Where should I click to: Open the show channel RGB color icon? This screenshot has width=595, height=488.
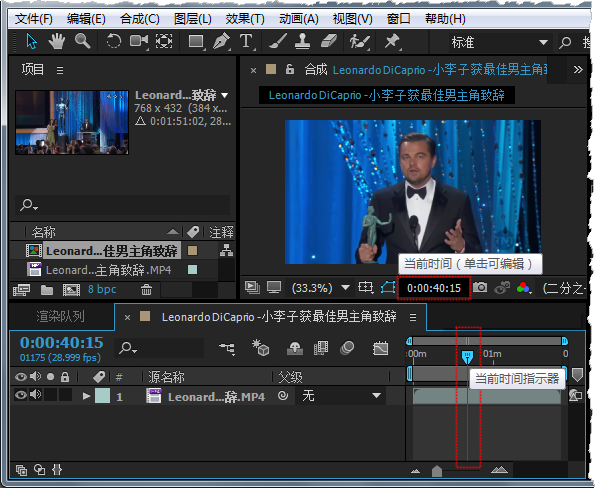pyautogui.click(x=524, y=288)
